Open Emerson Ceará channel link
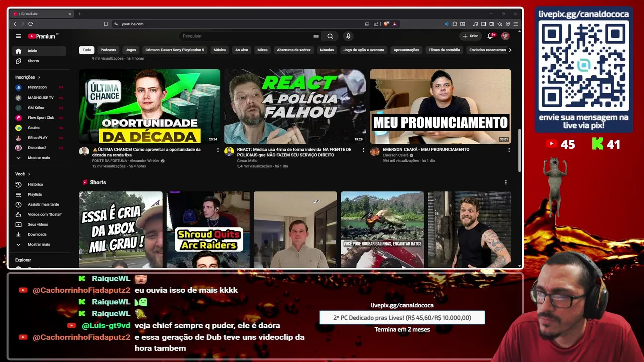The image size is (644, 362). tap(395, 155)
